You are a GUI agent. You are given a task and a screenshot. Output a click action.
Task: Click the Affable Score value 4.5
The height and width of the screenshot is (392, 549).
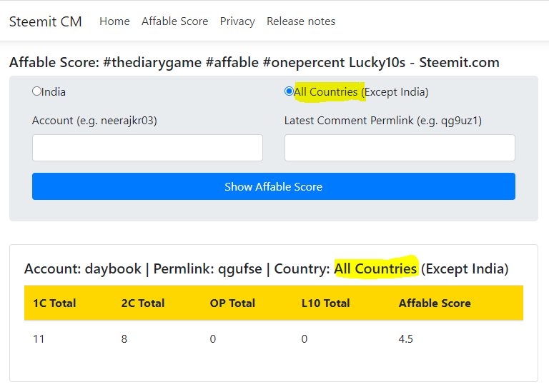(405, 339)
